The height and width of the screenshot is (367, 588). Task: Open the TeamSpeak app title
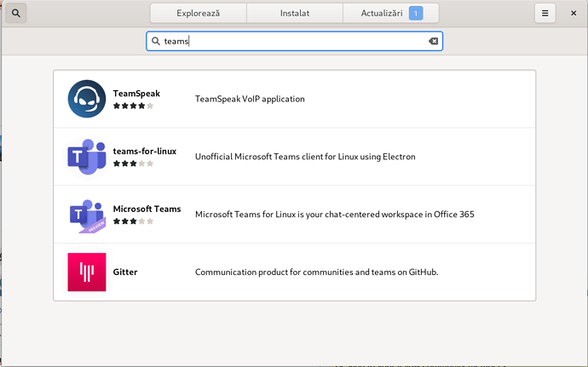pos(136,94)
